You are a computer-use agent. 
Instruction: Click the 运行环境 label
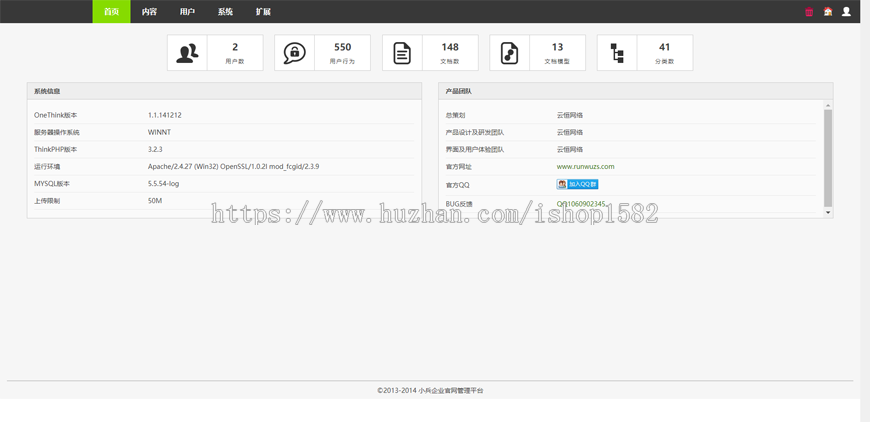[47, 166]
